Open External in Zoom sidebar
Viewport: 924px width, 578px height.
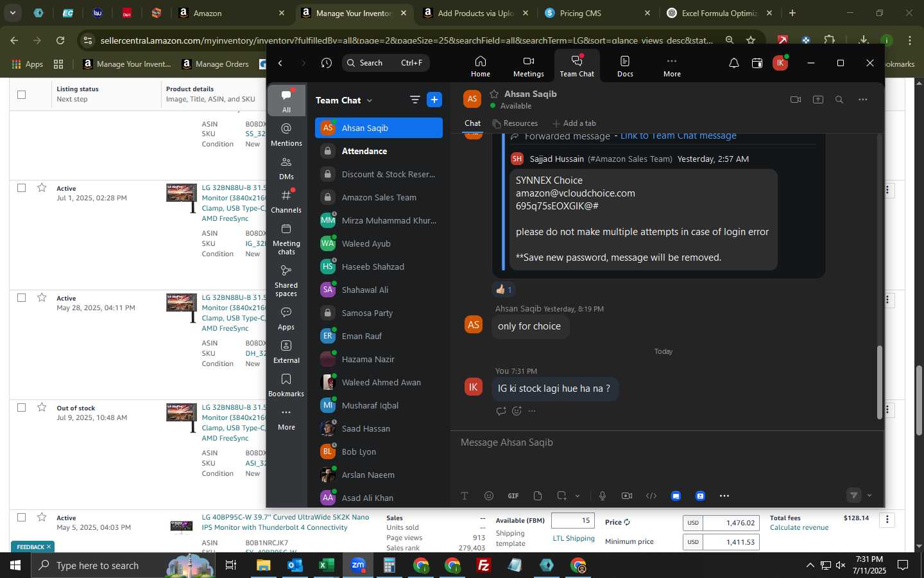286,352
